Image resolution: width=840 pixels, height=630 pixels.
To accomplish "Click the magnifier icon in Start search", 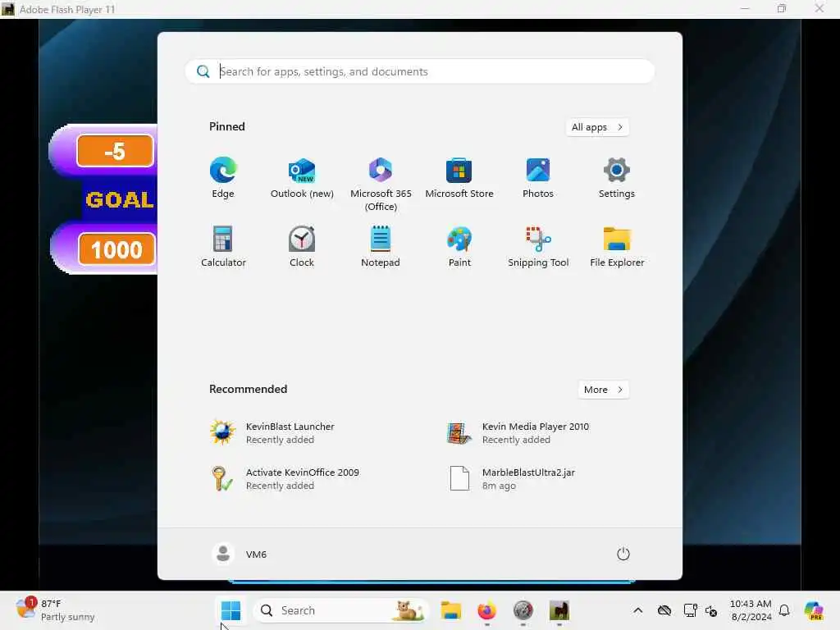I will point(203,71).
